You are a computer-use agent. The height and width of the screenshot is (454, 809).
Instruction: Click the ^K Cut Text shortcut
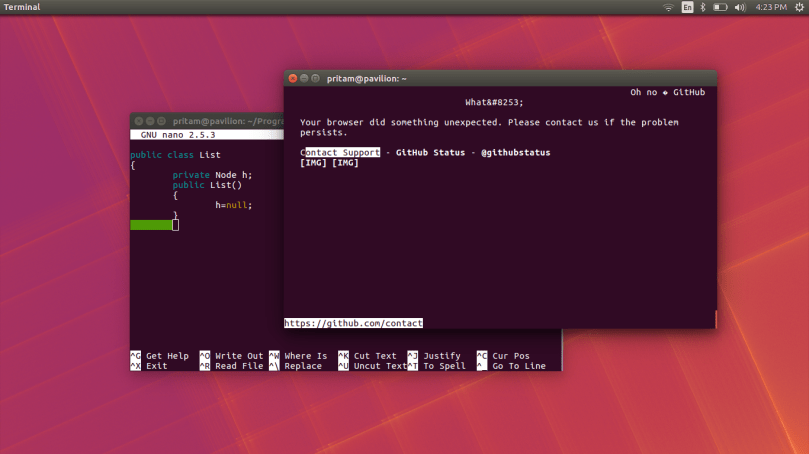(367, 356)
